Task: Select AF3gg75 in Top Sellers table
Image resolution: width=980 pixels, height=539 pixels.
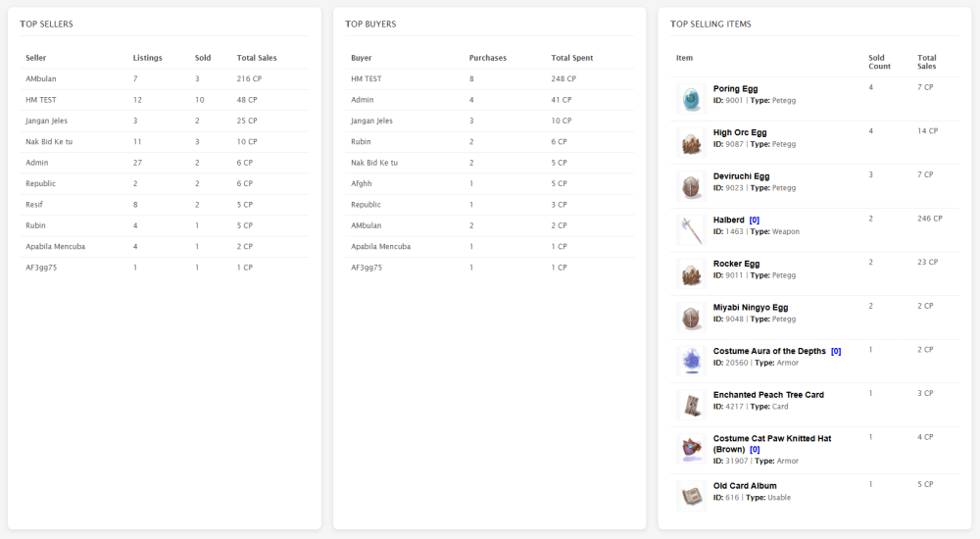Action: (41, 267)
